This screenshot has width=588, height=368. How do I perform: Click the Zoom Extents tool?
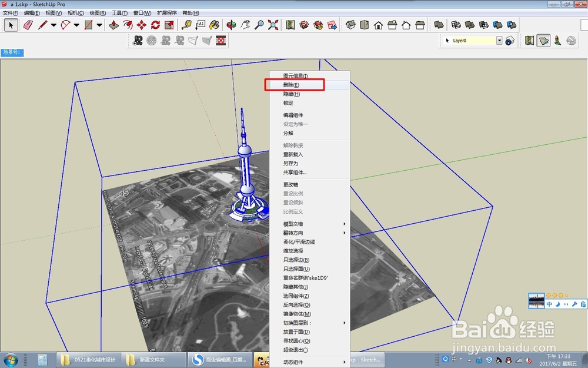273,25
